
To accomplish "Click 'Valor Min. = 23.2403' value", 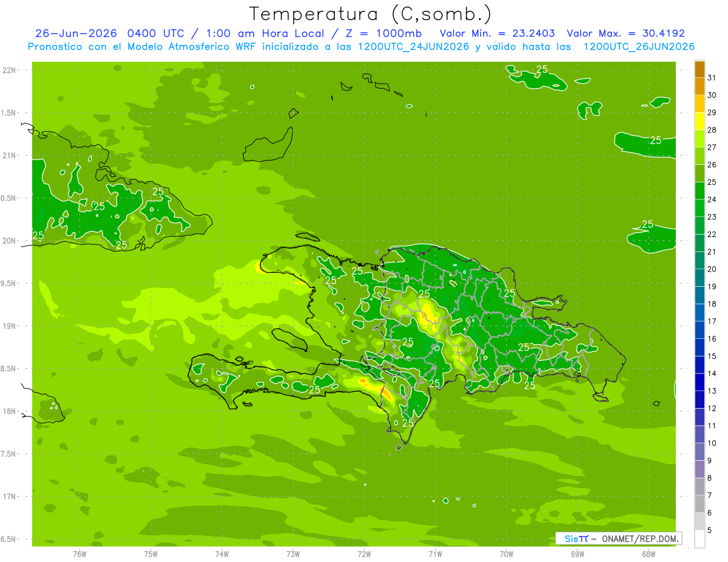I will pyautogui.click(x=497, y=33).
